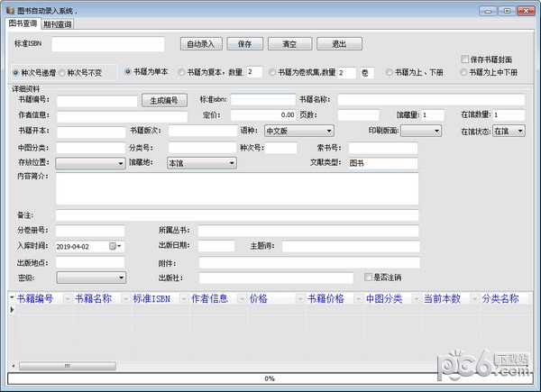Image resolution: width=541 pixels, height=392 pixels.
Task: Click the 退出 button
Action: [x=339, y=44]
